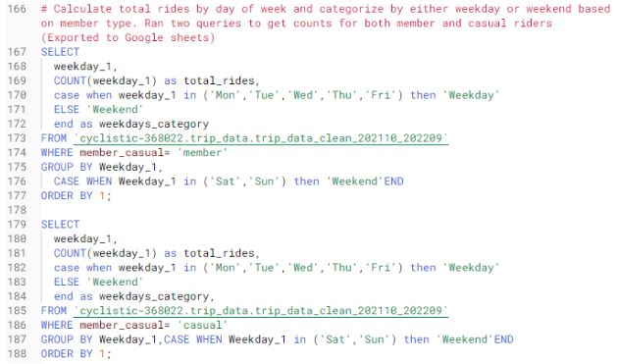Click 'weekdays_category,' on line 184
This screenshot has height=364, width=617.
point(157,296)
